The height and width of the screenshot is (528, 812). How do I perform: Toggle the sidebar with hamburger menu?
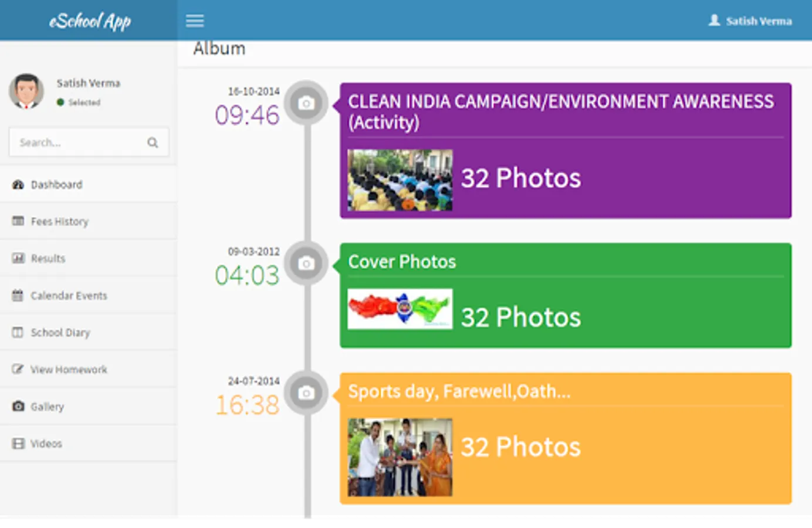pyautogui.click(x=194, y=21)
